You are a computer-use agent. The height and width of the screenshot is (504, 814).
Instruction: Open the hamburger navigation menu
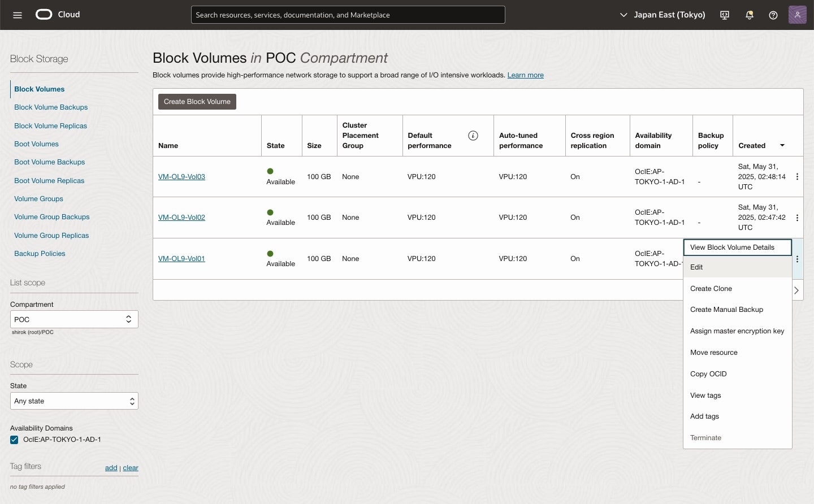tap(18, 15)
